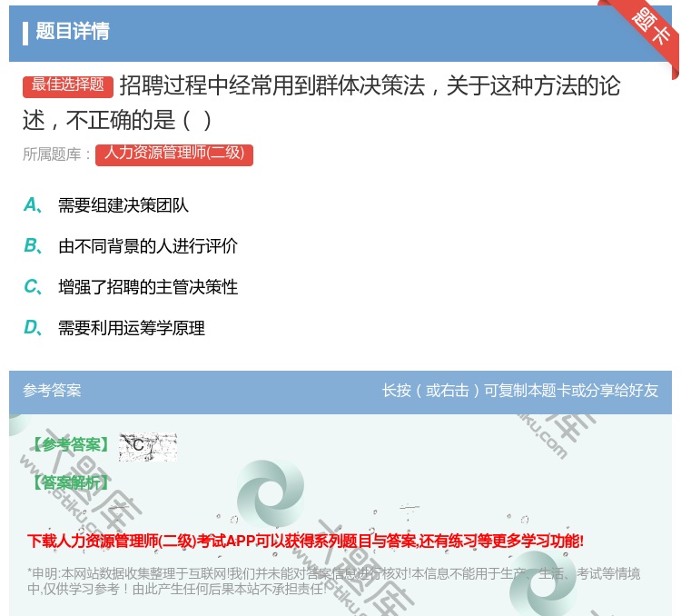The width and height of the screenshot is (681, 616).
Task: Click the letter C option marker
Action: coord(33,287)
